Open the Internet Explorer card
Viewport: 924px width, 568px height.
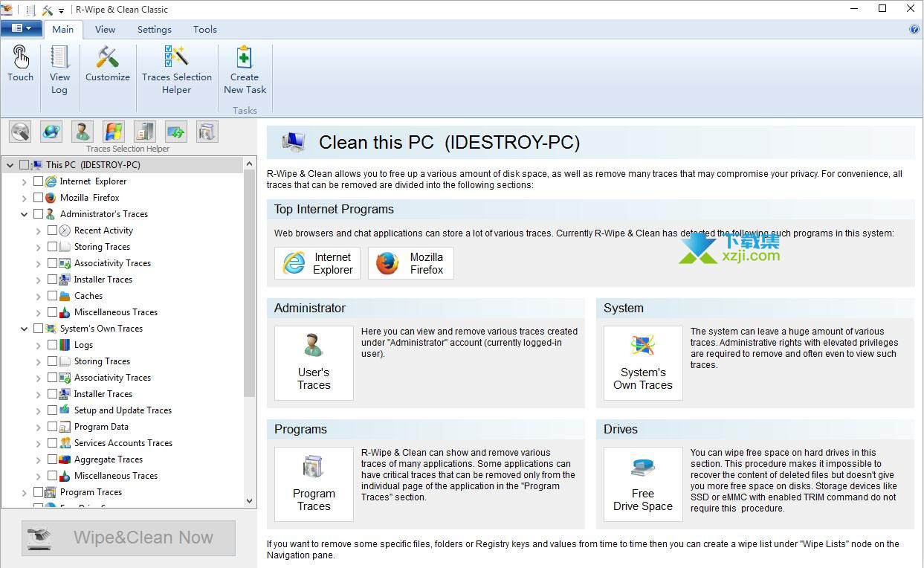click(x=317, y=263)
